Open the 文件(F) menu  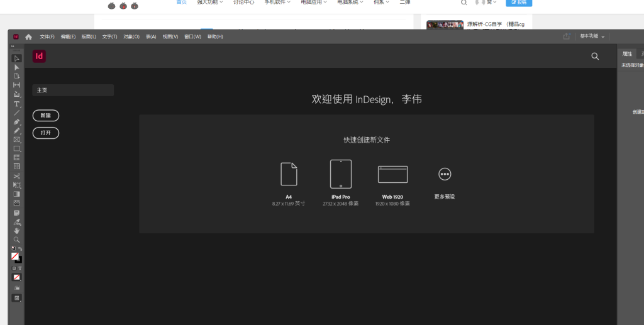click(x=47, y=36)
